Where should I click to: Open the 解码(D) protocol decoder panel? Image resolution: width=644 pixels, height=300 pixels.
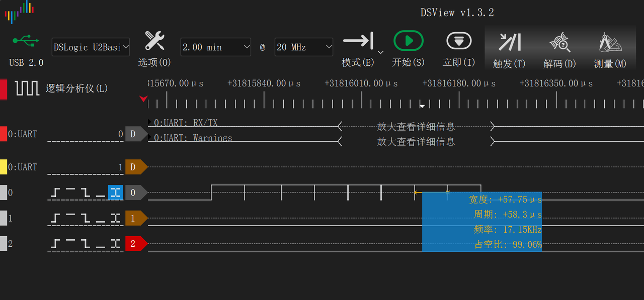pos(559,42)
